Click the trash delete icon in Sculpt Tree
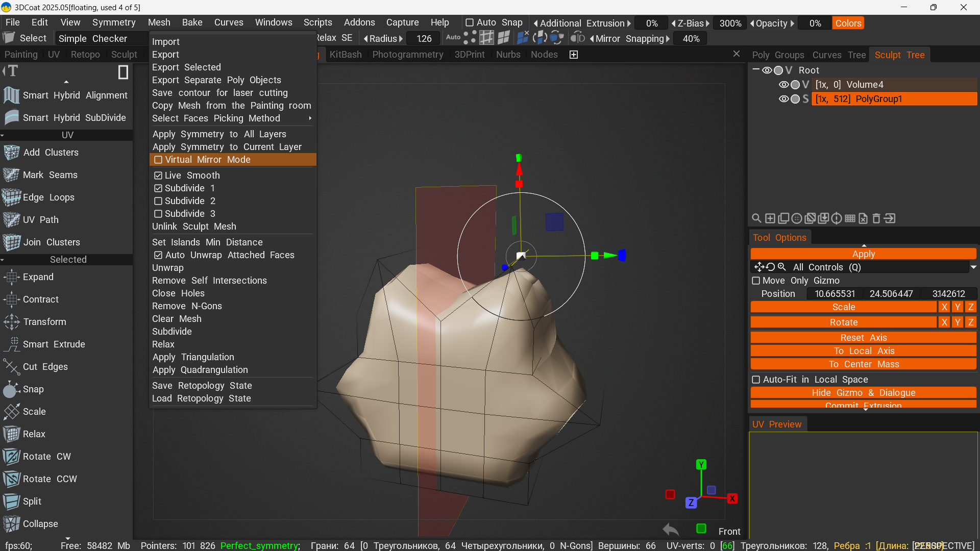 pyautogui.click(x=876, y=218)
